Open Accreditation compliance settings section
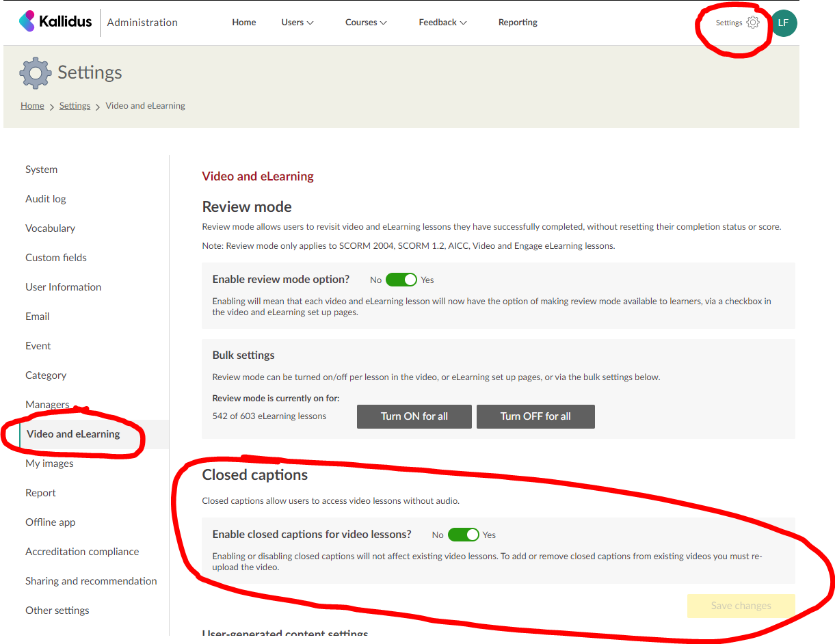 click(x=82, y=552)
